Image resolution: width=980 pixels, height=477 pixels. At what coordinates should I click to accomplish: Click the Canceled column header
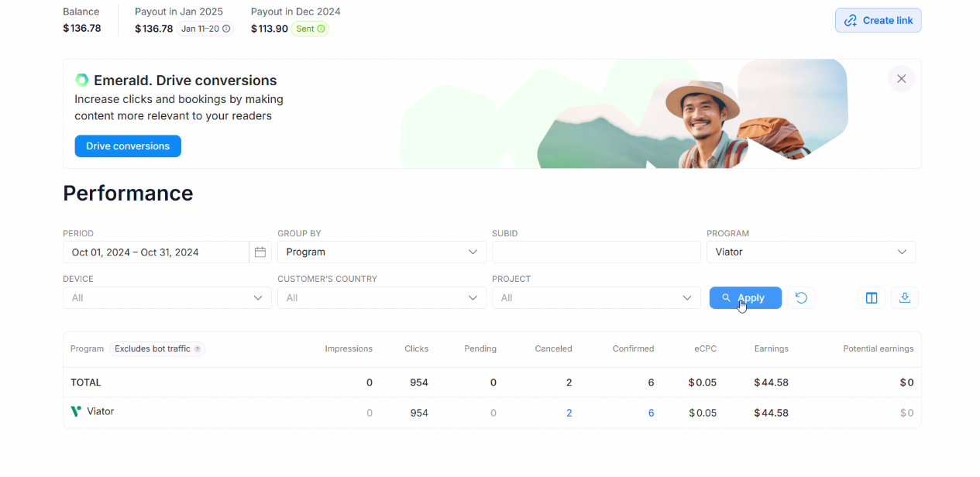[553, 349]
